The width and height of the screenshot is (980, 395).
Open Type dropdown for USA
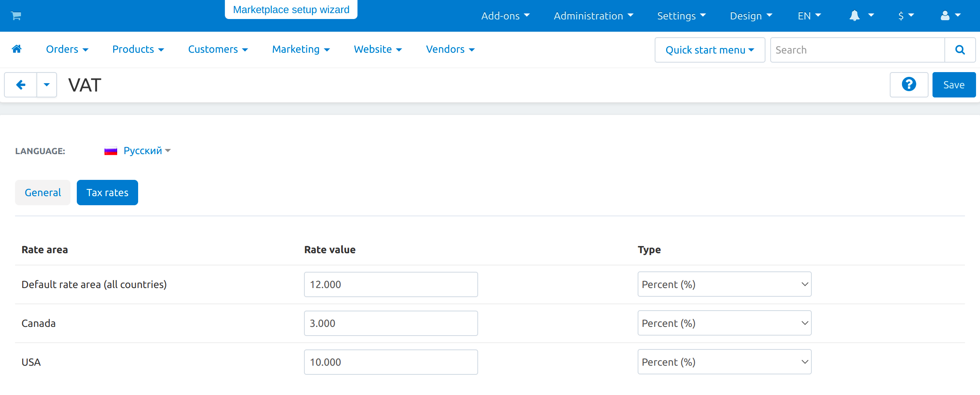(724, 362)
